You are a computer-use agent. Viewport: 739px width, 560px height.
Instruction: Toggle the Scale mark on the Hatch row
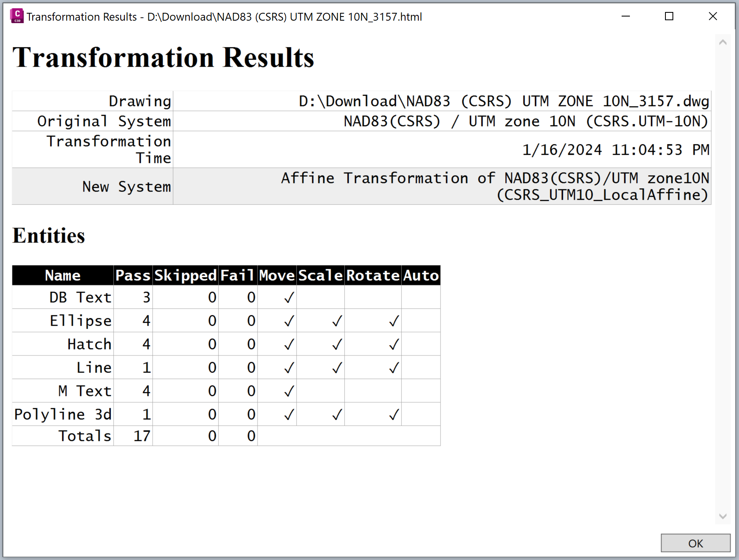click(336, 344)
